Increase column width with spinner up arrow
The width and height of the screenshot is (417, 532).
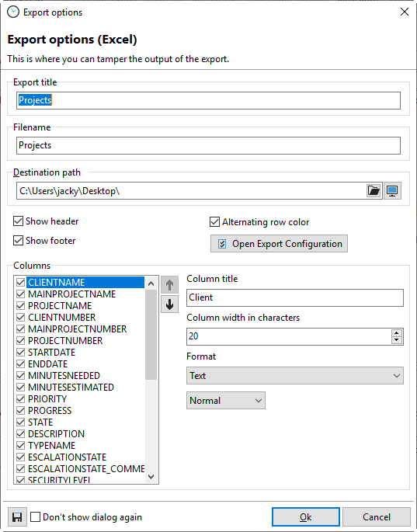(x=396, y=333)
